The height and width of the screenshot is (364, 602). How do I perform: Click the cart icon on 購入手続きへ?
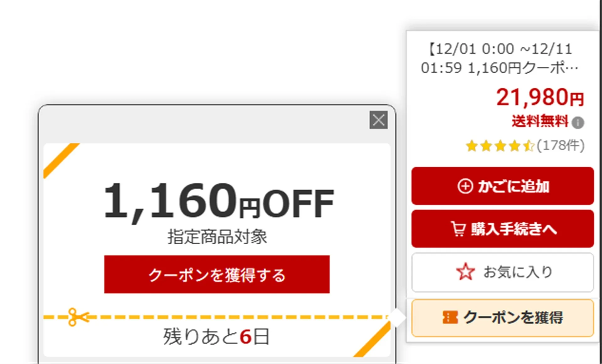458,229
